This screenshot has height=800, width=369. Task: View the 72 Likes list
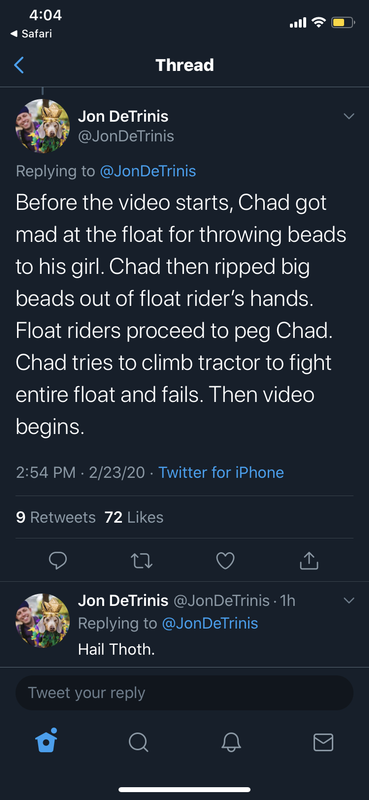point(134,517)
